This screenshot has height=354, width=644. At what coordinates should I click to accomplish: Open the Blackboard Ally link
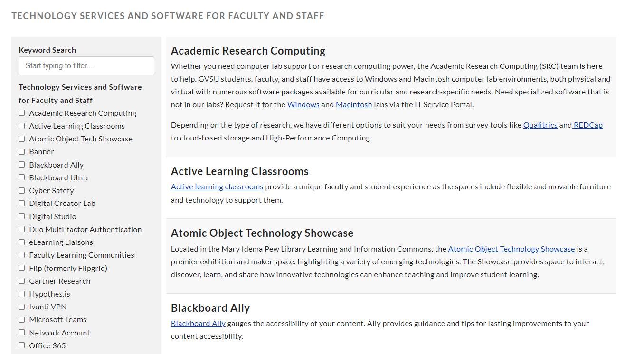[198, 323]
